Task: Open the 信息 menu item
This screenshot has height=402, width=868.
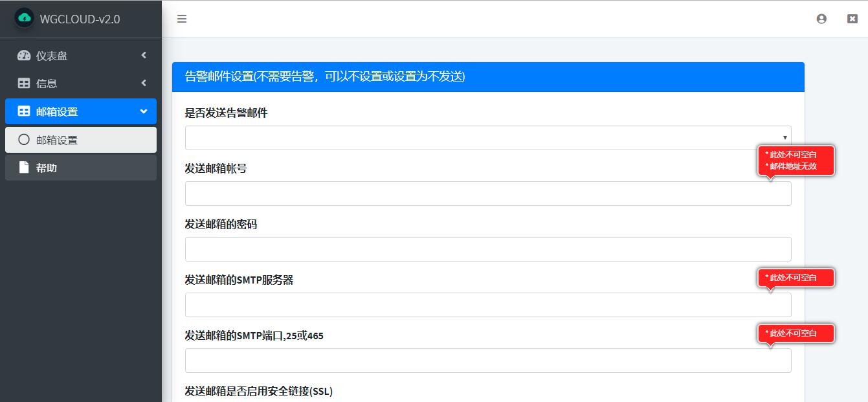Action: (81, 84)
